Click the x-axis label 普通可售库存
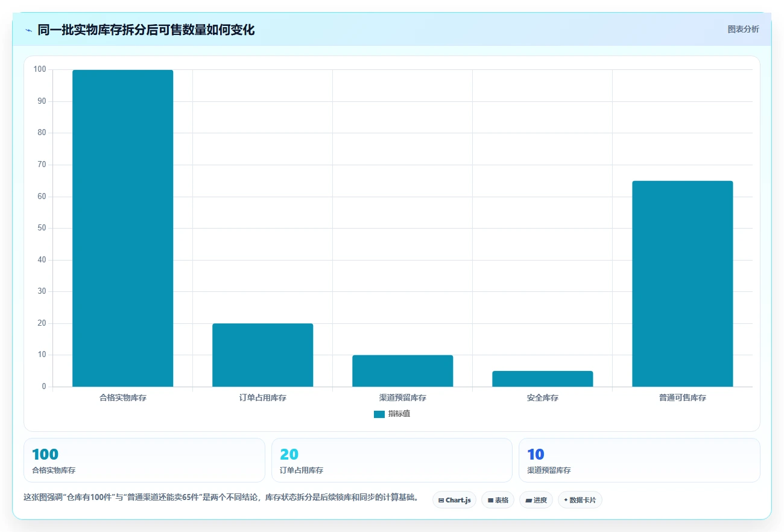784x532 pixels. [x=682, y=398]
